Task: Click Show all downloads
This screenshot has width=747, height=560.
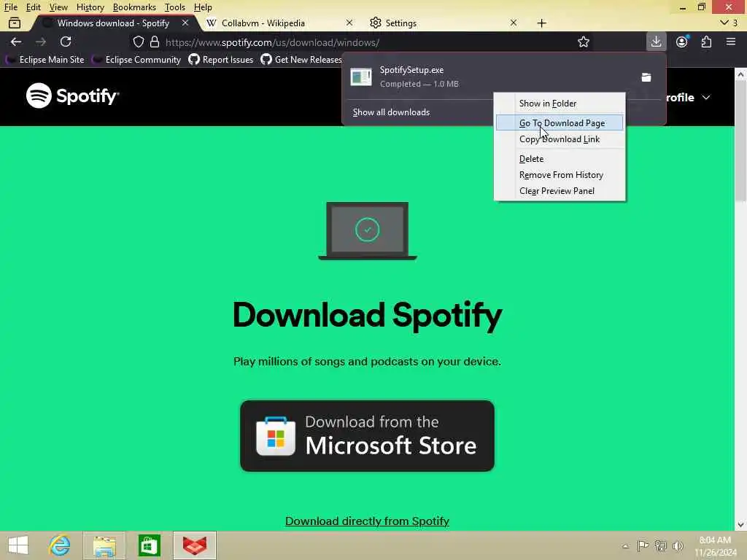Action: pos(391,112)
